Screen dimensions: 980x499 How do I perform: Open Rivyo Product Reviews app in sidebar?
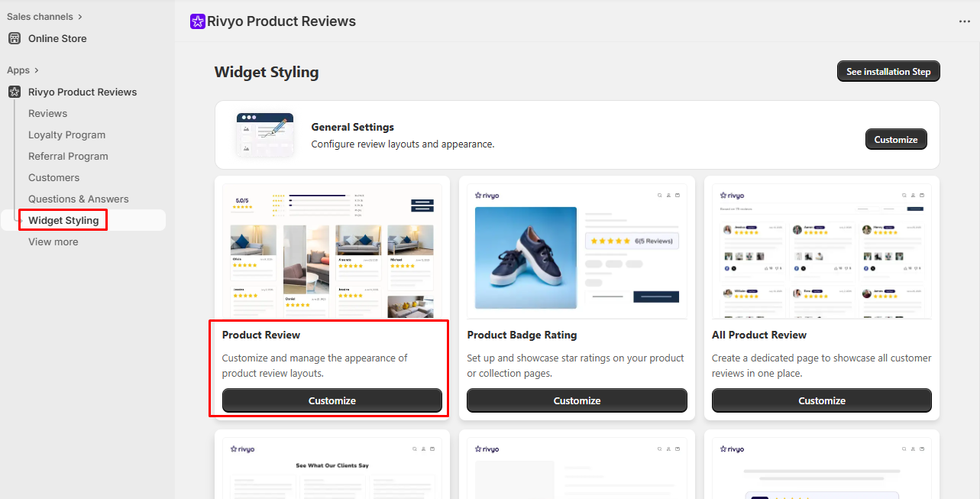pyautogui.click(x=82, y=92)
